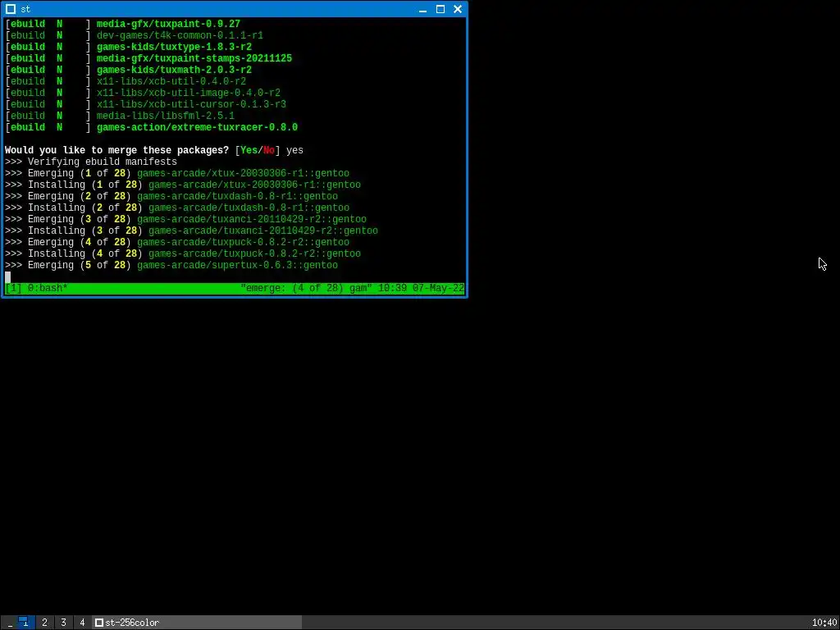The width and height of the screenshot is (840, 630).
Task: Click the "Emerging (5 of 28)" supertux line
Action: (x=171, y=265)
